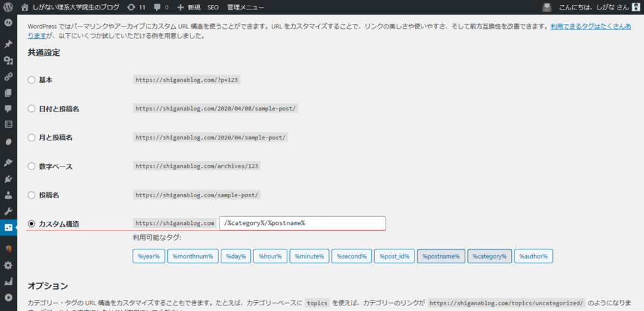The width and height of the screenshot is (644, 311).
Task: Click the custom structure text field
Action: [x=302, y=223]
